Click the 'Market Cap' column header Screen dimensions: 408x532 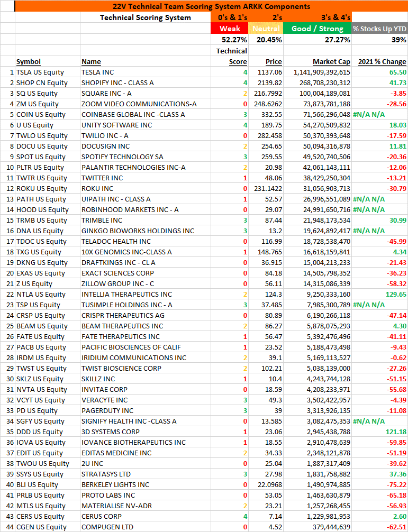331,61
